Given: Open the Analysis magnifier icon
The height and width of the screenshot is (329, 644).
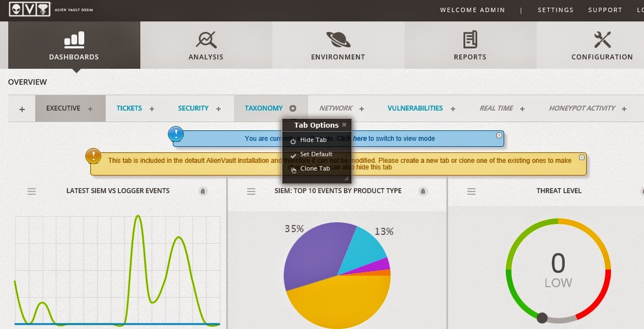Looking at the screenshot, I should click(x=206, y=40).
